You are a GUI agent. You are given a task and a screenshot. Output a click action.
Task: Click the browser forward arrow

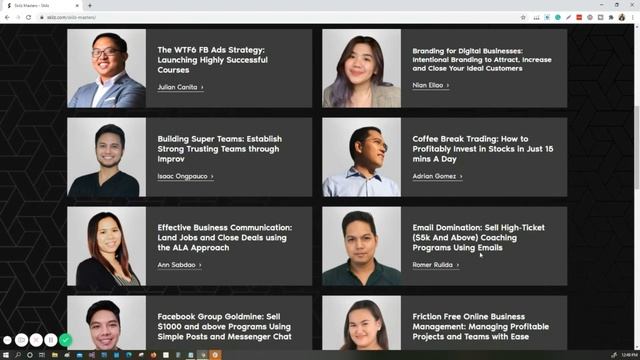pyautogui.click(x=18, y=18)
